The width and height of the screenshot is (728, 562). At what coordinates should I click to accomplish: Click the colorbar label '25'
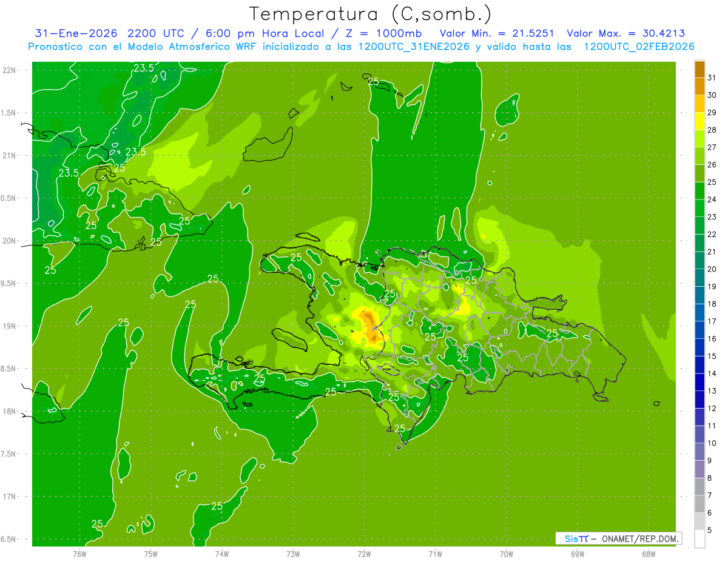click(712, 182)
